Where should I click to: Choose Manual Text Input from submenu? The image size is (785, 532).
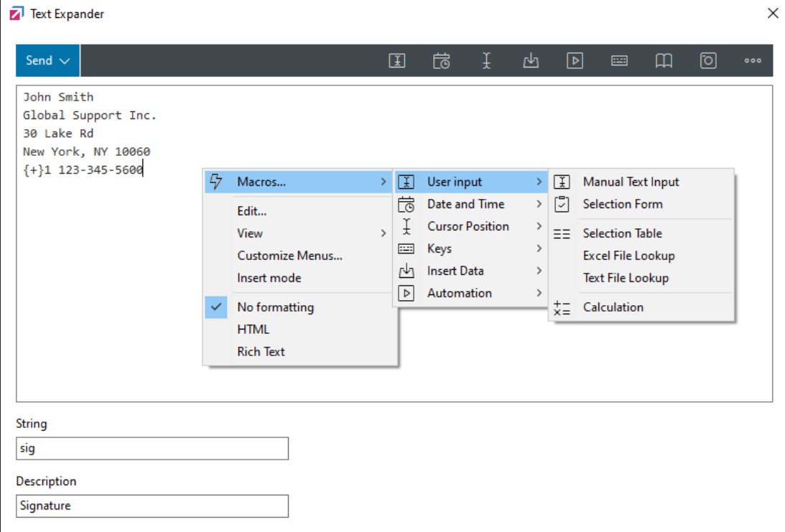[631, 182]
